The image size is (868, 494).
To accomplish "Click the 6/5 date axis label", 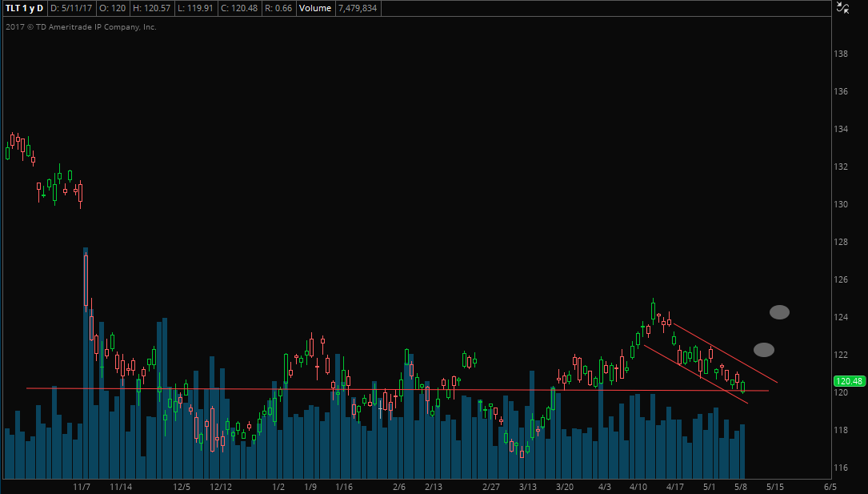I will click(830, 487).
